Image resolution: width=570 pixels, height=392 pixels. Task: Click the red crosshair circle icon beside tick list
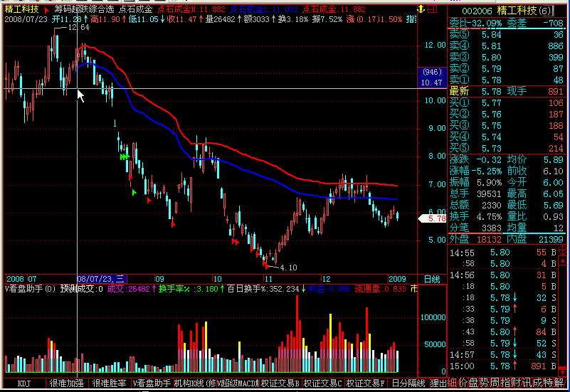[x=562, y=250]
